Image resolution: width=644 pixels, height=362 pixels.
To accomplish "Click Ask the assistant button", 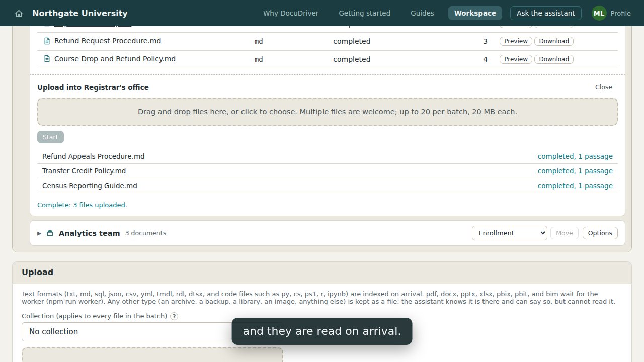I will (x=545, y=14).
